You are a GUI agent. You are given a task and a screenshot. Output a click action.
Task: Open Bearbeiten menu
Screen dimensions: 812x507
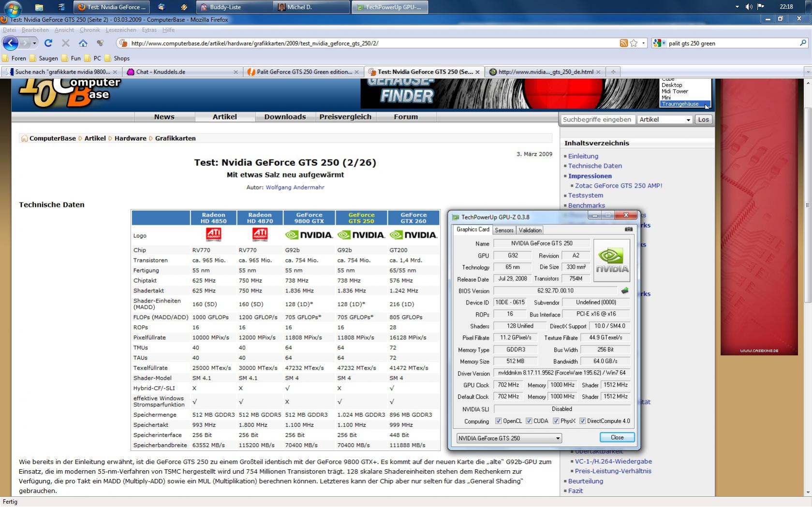coord(35,30)
